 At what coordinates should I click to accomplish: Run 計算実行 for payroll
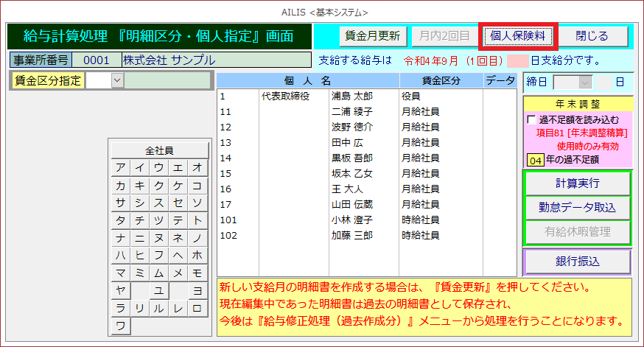[x=577, y=183]
